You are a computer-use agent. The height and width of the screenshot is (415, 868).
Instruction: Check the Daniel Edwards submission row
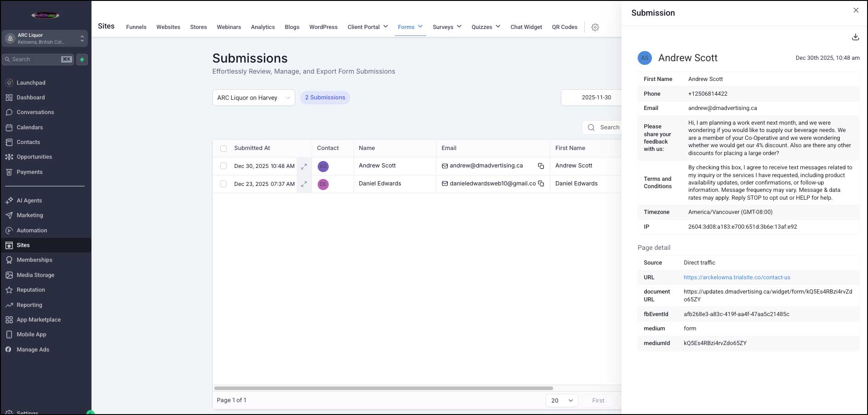pos(223,184)
